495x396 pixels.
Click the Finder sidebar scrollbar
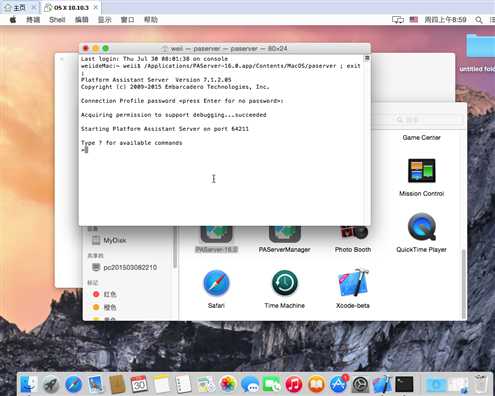pyautogui.click(x=175, y=247)
